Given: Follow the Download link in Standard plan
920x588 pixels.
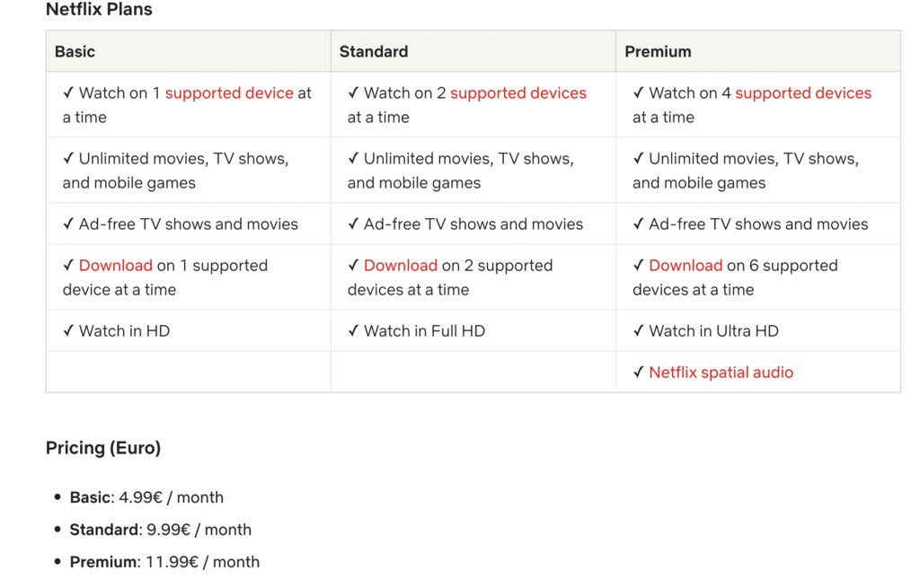Looking at the screenshot, I should [401, 266].
